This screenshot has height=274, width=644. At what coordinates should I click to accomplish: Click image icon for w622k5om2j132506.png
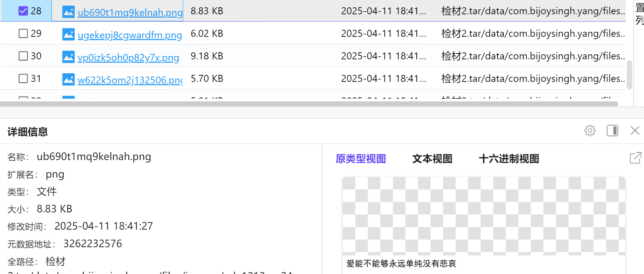(x=68, y=80)
